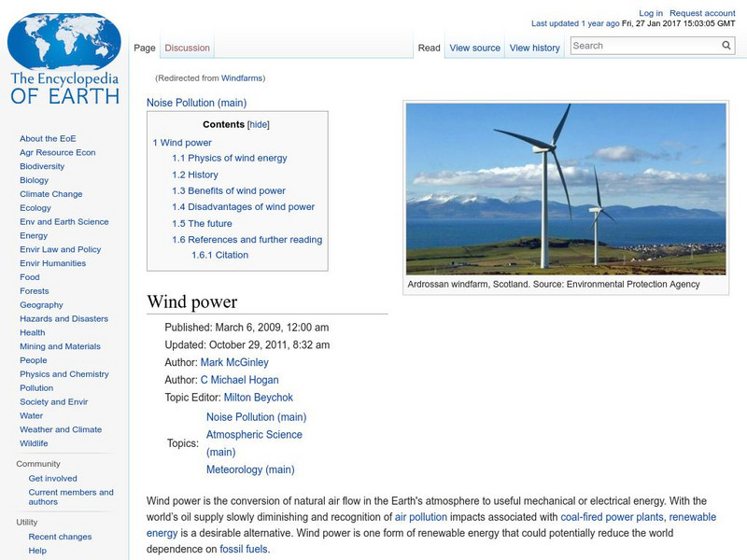Select Hazards and Disasters in sidebar

click(64, 318)
